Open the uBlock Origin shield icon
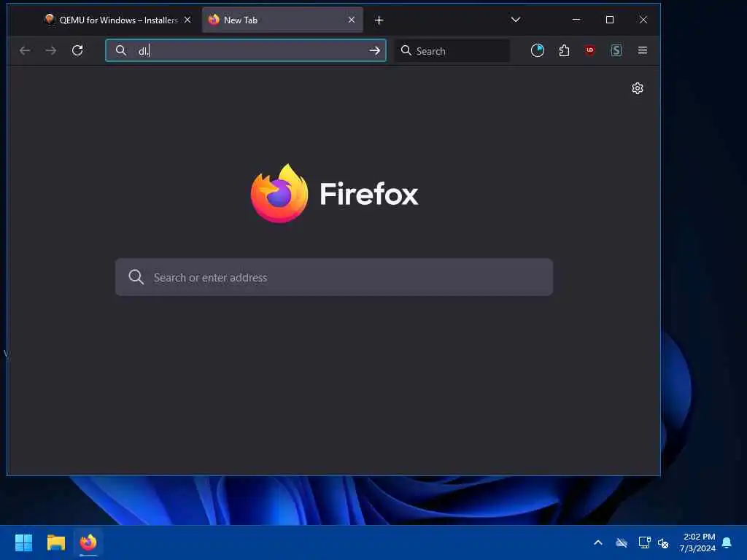The height and width of the screenshot is (560, 747). click(590, 50)
